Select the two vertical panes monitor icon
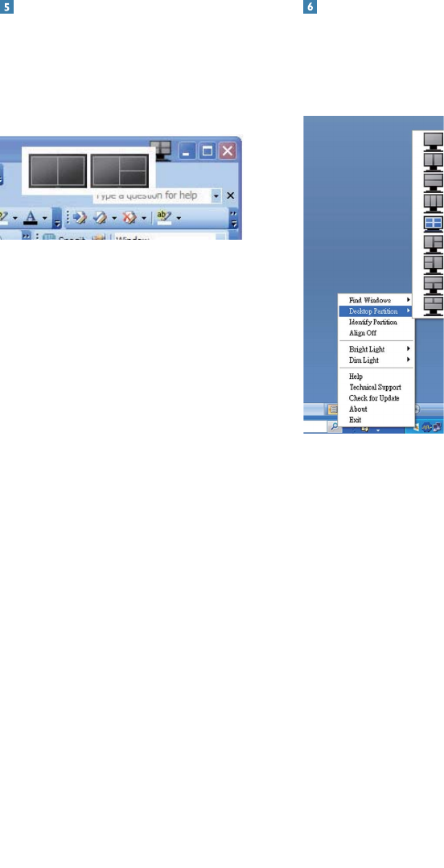Viewport: 444px width, 868px height. click(433, 162)
